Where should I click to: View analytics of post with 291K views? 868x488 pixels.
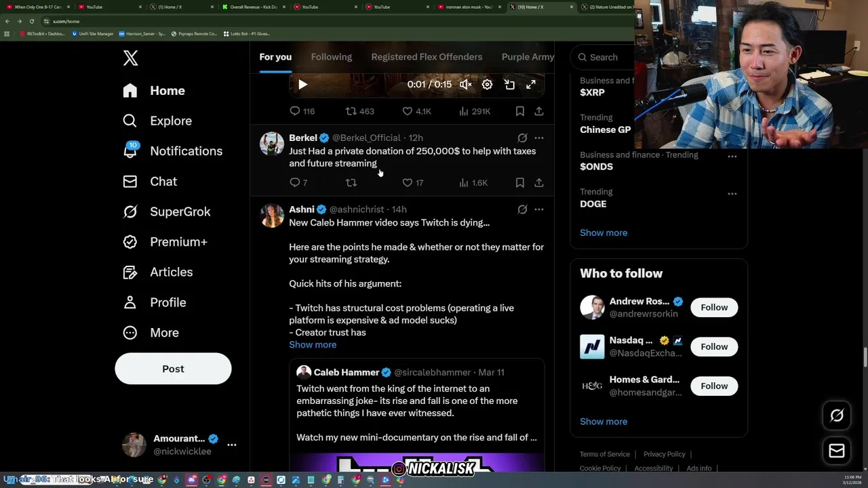(475, 111)
